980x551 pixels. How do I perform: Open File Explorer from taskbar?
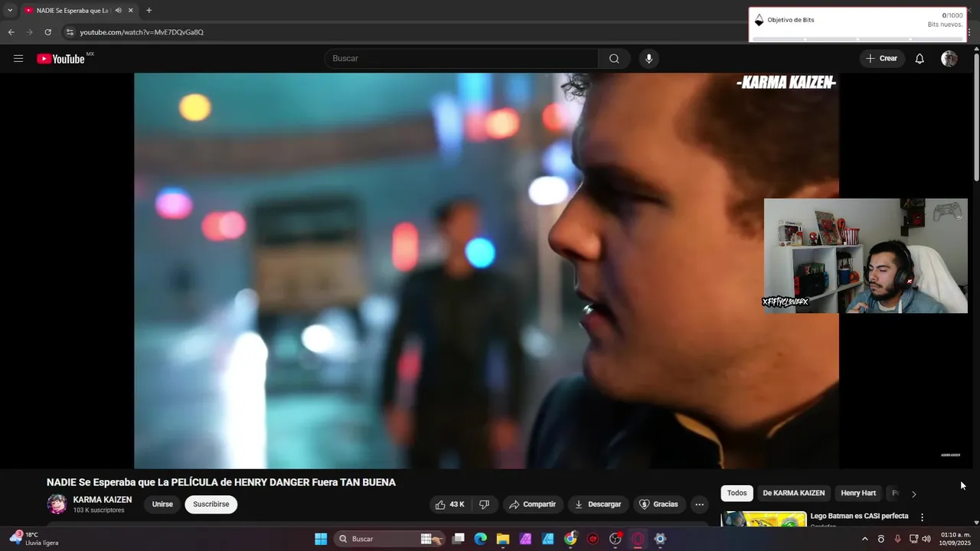pyautogui.click(x=503, y=539)
